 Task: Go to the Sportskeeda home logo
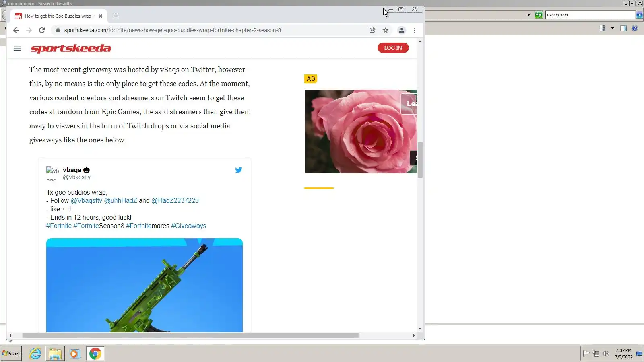point(71,49)
